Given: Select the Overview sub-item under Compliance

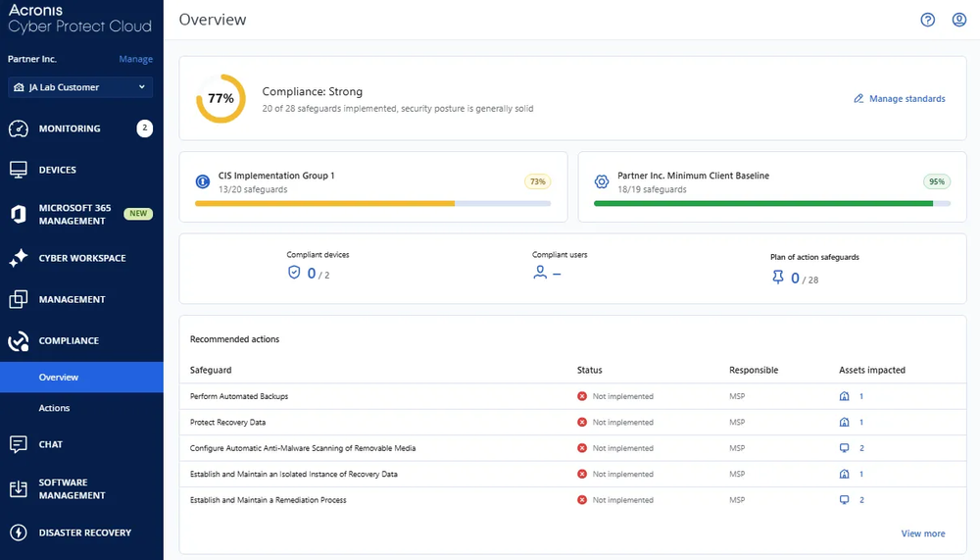Looking at the screenshot, I should click(x=81, y=378).
